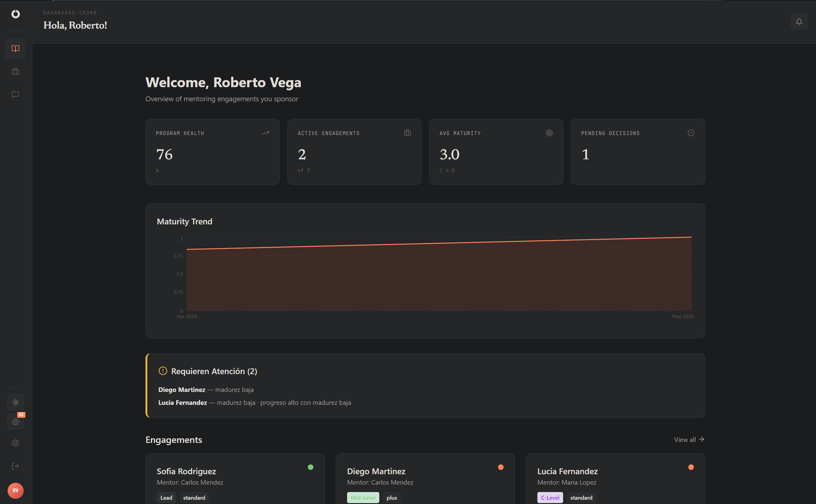The width and height of the screenshot is (816, 504).
Task: Open the Diego Martinez engagement card
Action: click(x=425, y=479)
